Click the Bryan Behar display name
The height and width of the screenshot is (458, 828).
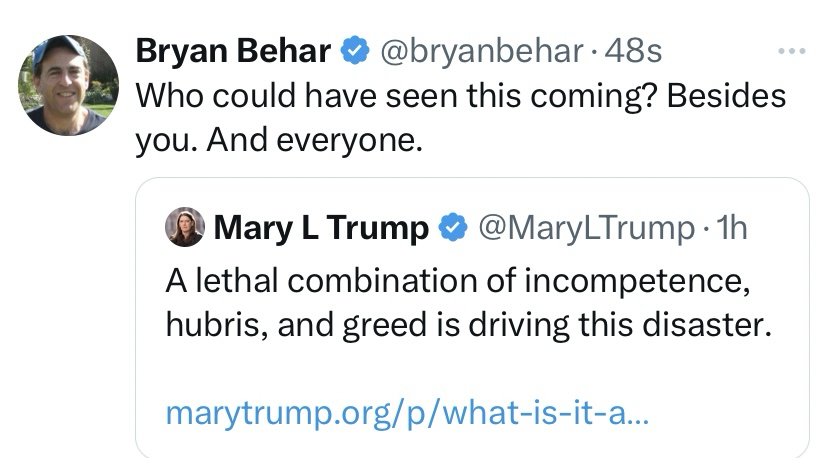pos(233,51)
